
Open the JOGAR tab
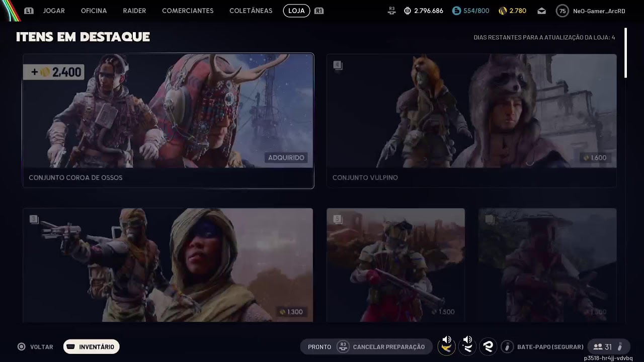[x=54, y=11]
